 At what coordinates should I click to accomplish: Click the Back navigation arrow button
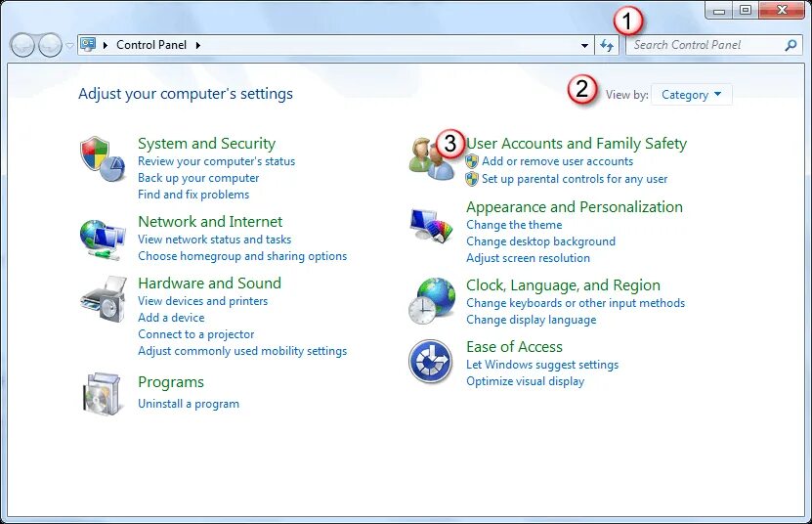tap(22, 46)
